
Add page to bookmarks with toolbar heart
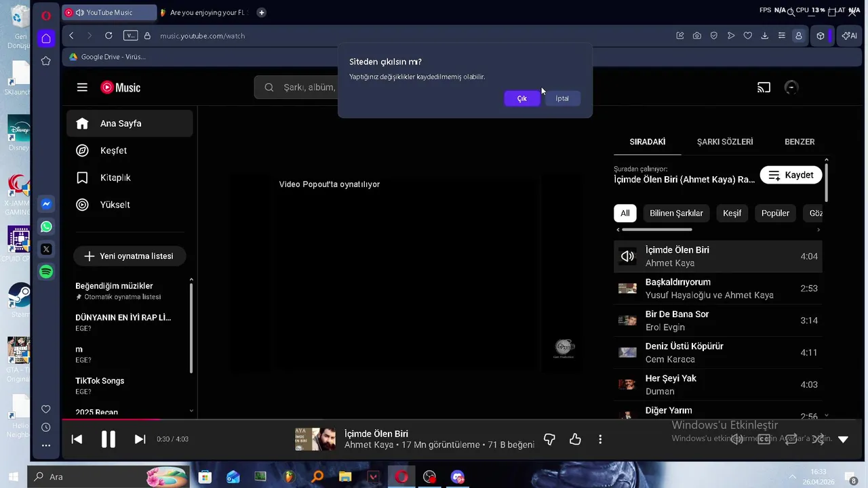pyautogui.click(x=748, y=35)
